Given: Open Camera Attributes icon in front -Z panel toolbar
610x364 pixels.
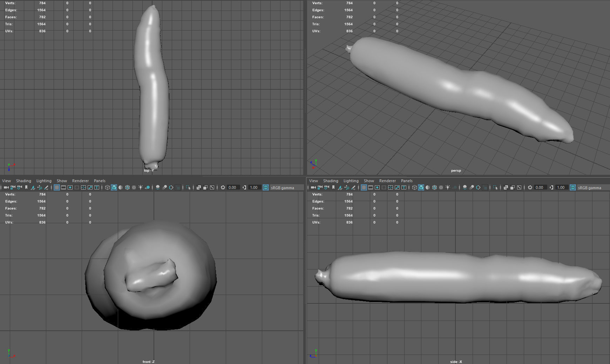Looking at the screenshot, I should tap(20, 187).
